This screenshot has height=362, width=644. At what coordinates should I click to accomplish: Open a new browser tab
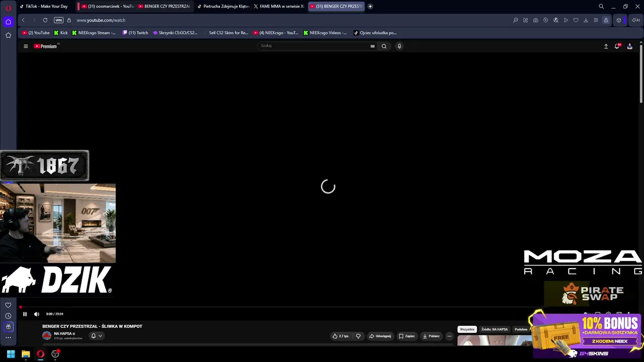(370, 7)
